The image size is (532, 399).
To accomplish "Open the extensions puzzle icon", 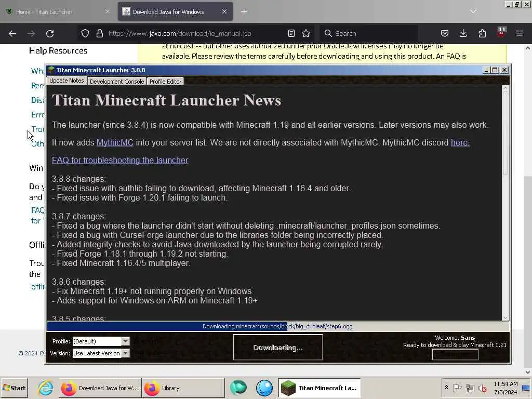I will point(482,33).
